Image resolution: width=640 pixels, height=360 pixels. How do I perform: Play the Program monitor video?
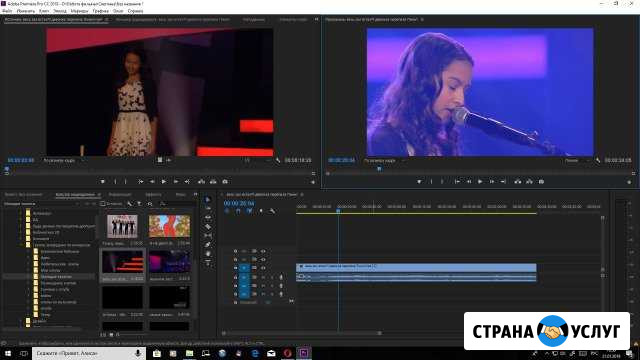point(480,182)
